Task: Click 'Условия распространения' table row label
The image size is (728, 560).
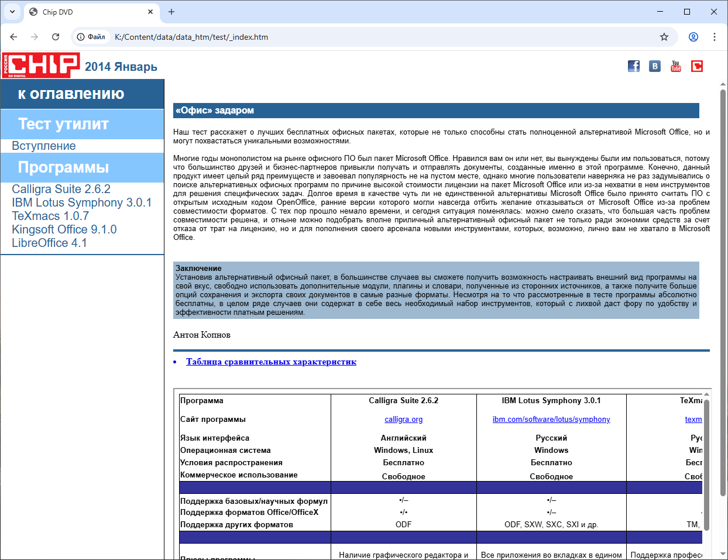Action: click(231, 463)
